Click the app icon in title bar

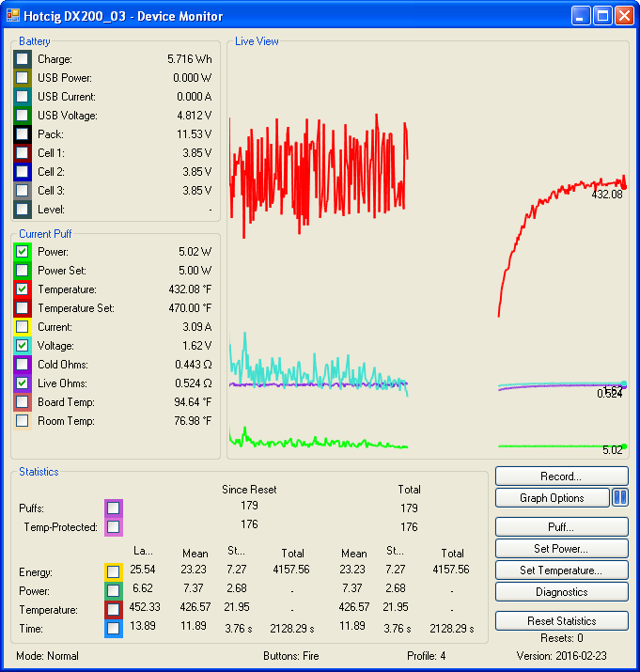coord(12,16)
